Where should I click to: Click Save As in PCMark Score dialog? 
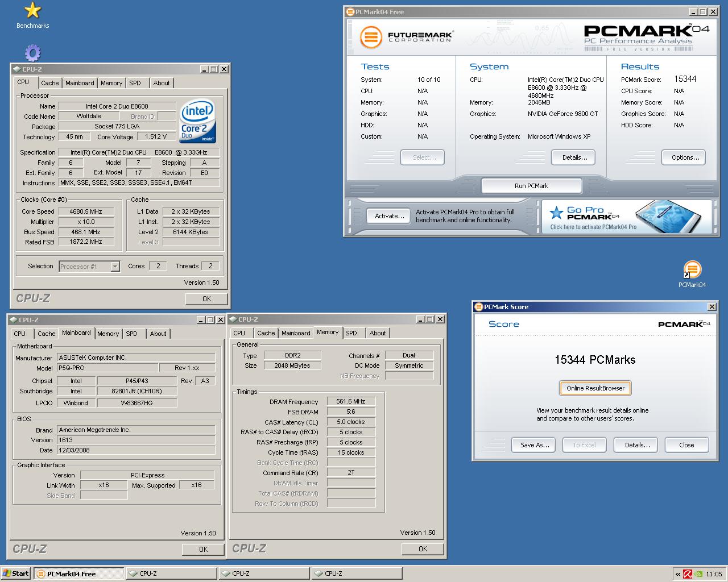point(534,445)
